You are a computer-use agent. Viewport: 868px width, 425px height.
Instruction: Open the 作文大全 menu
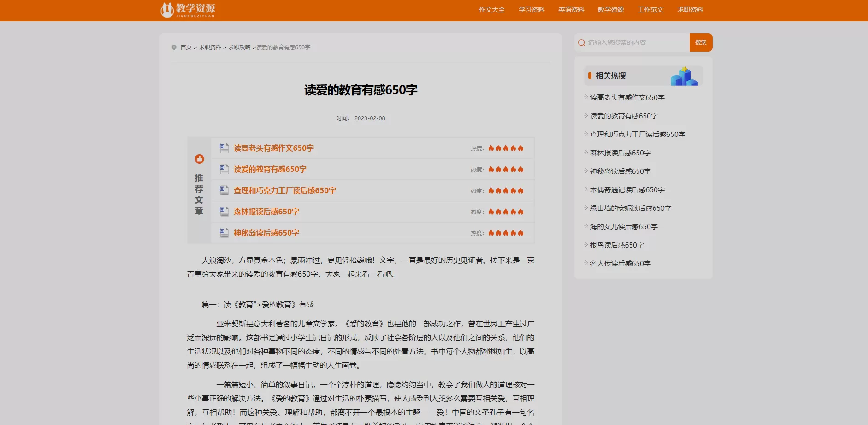(492, 9)
